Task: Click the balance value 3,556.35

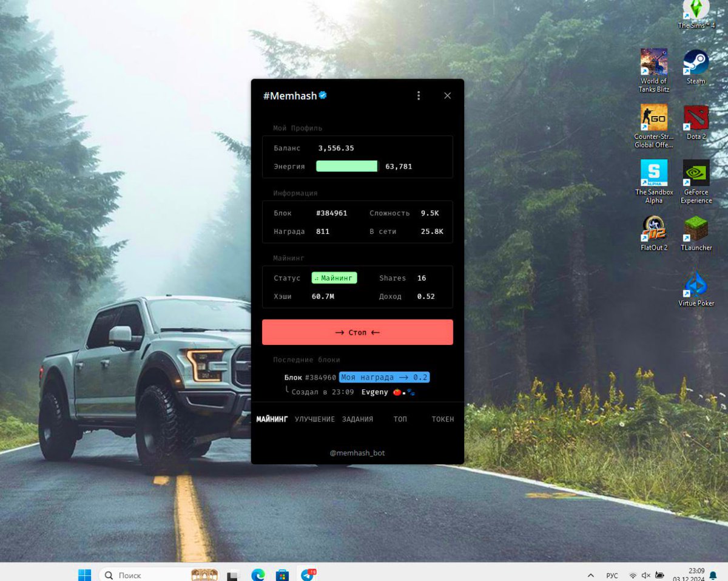Action: click(x=336, y=148)
